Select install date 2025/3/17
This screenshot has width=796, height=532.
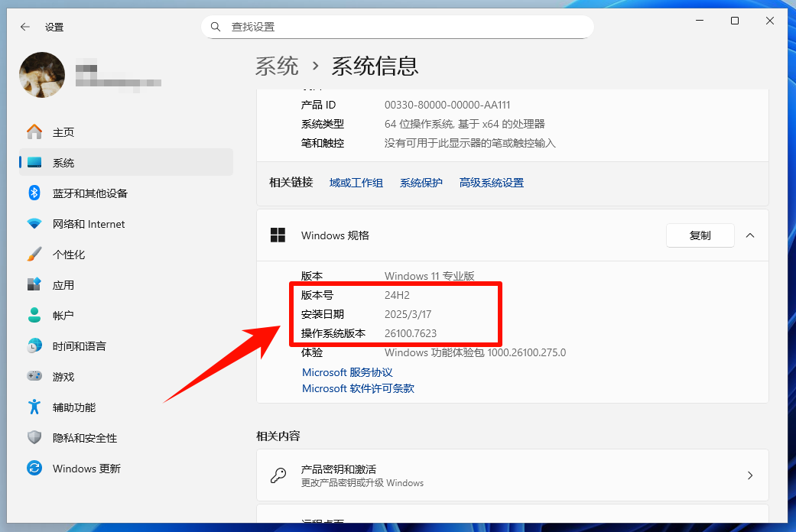tap(408, 314)
